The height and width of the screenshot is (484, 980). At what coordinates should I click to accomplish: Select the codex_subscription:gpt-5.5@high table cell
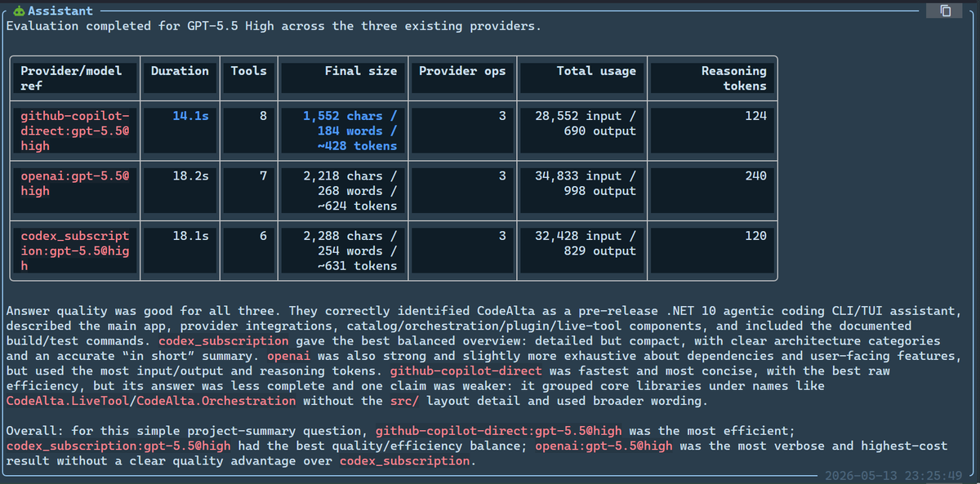click(x=73, y=251)
